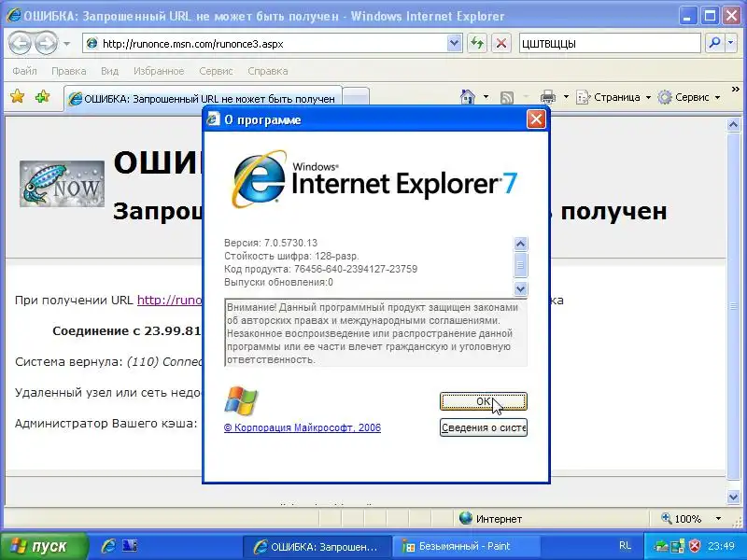
Task: Click the 23:49 clock in tray
Action: pos(721,546)
